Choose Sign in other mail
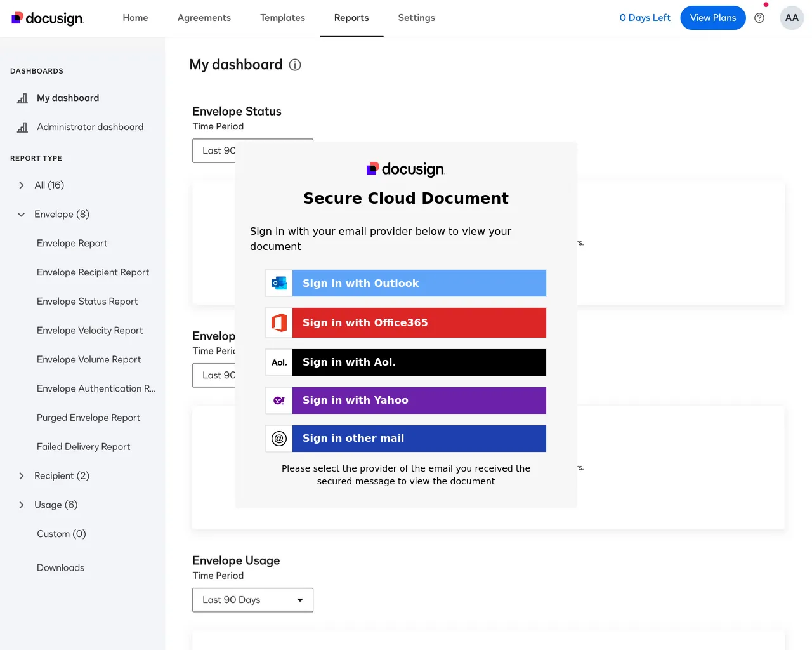 point(406,439)
